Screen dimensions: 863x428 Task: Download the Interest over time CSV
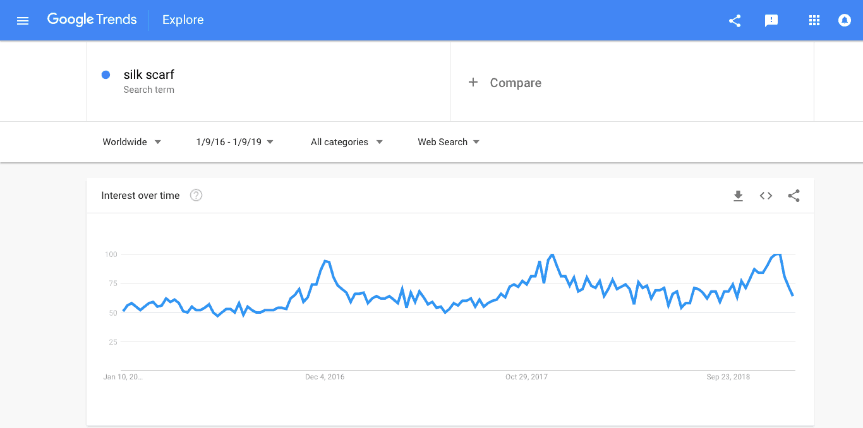pyautogui.click(x=738, y=195)
